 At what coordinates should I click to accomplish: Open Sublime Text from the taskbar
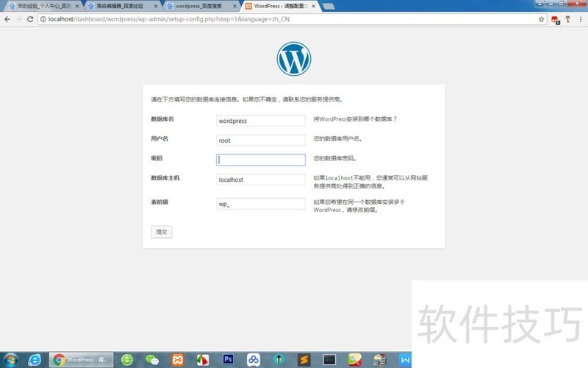point(304,360)
